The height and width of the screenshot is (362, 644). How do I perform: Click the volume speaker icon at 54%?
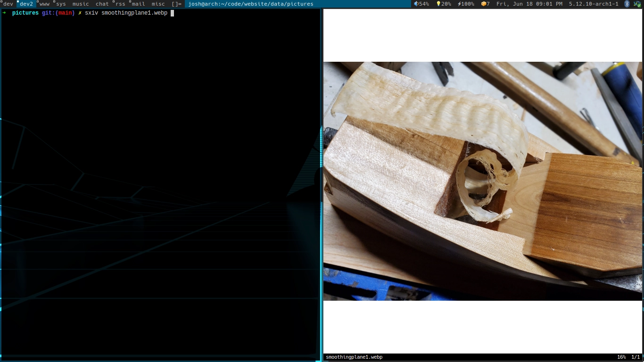pos(416,4)
